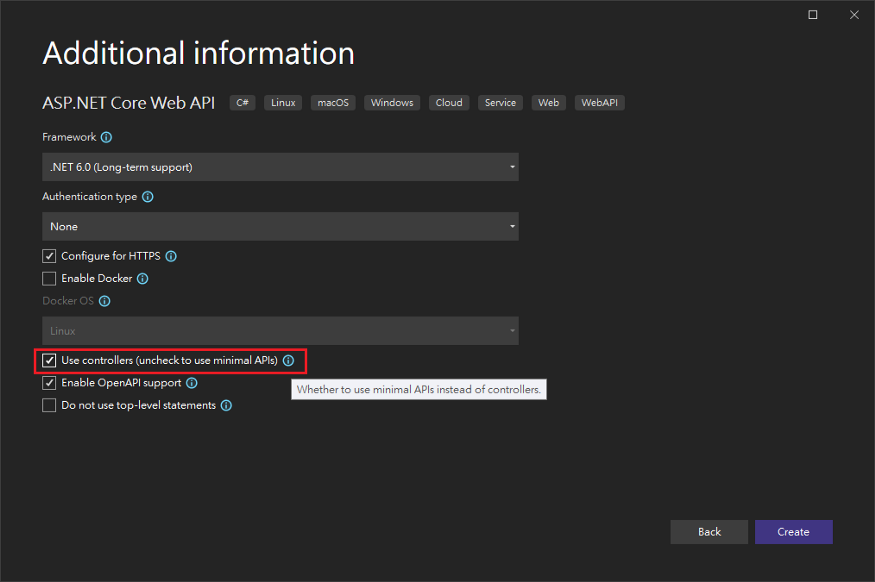Disable Enable OpenAPI support

[x=49, y=383]
